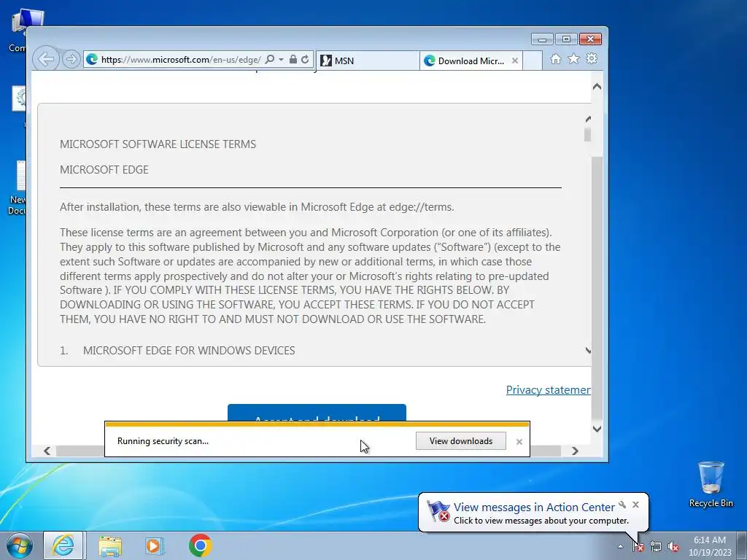Image resolution: width=747 pixels, height=560 pixels.
Task: Click the View downloads button
Action: tap(461, 441)
